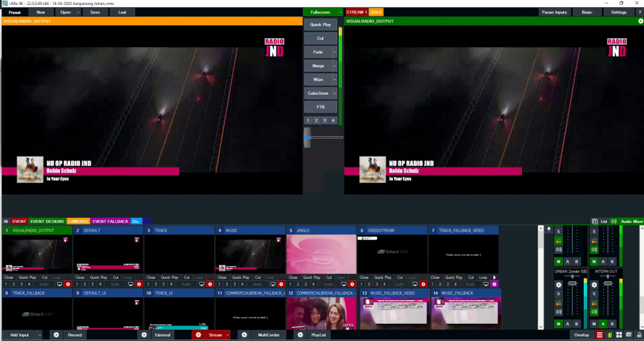644x341 pixels.
Task: Open settings gear of the VISUALRADIO_OUTPUT input
Action: tap(68, 284)
